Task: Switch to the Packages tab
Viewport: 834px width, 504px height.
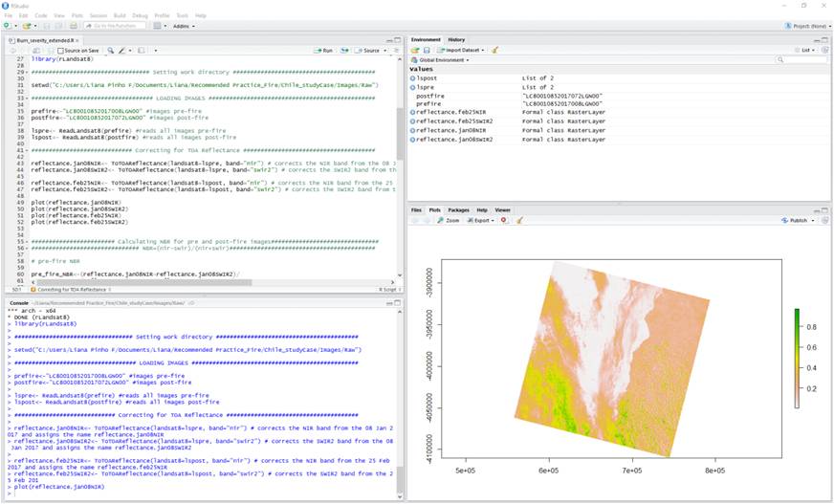Action: coord(458,209)
